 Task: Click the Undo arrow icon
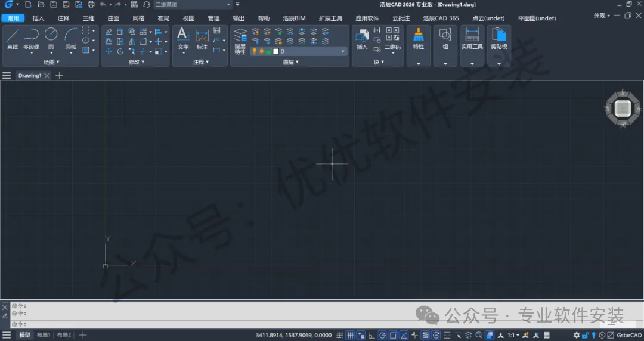103,5
